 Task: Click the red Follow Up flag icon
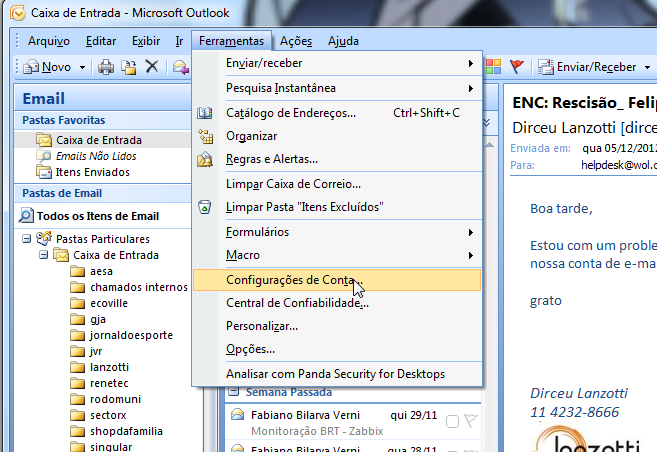pos(517,66)
